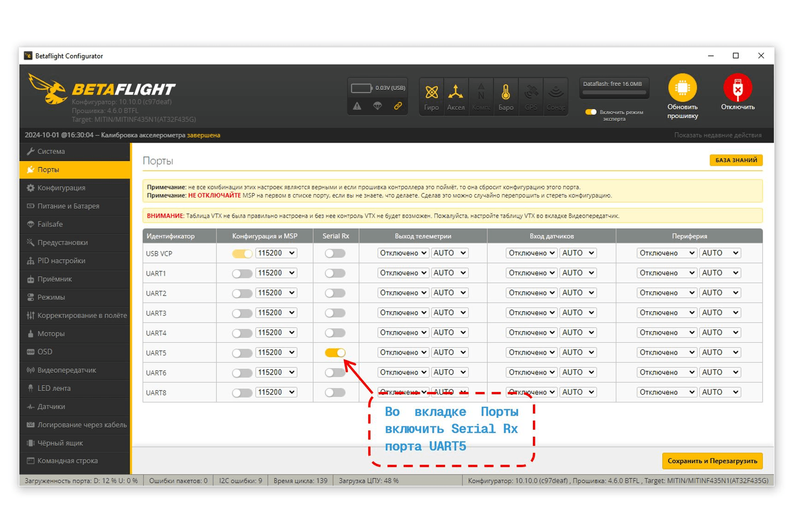
Task: Click the failsafe diamond header icon
Action: (x=377, y=106)
